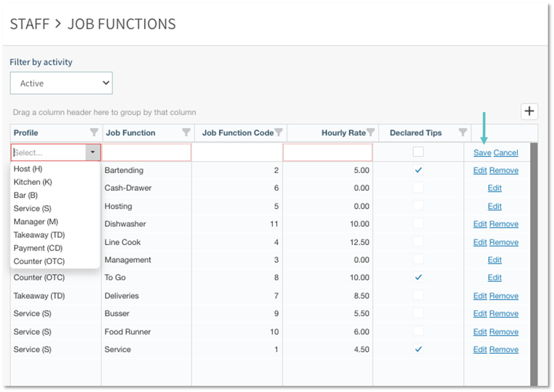The image size is (554, 392).
Task: Uncheck Declared Tips for Service job function
Action: coord(418,349)
